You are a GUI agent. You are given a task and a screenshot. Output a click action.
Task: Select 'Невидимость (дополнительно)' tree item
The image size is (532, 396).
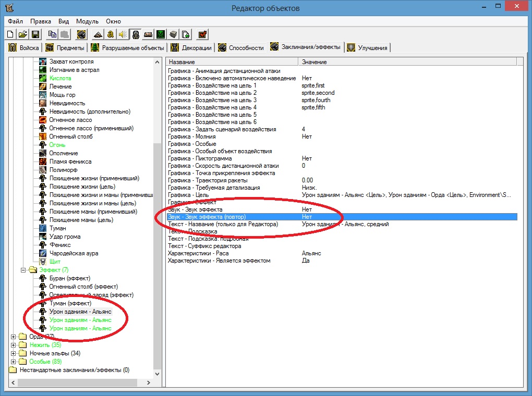tap(90, 112)
